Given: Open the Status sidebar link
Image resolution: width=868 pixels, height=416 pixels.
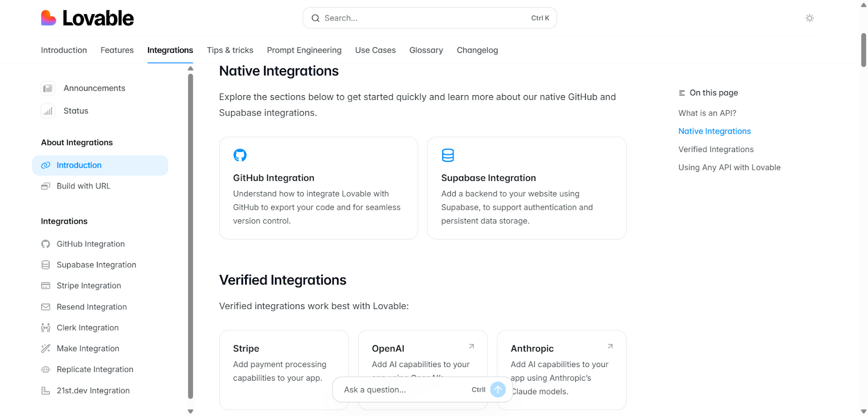Looking at the screenshot, I should 76,111.
